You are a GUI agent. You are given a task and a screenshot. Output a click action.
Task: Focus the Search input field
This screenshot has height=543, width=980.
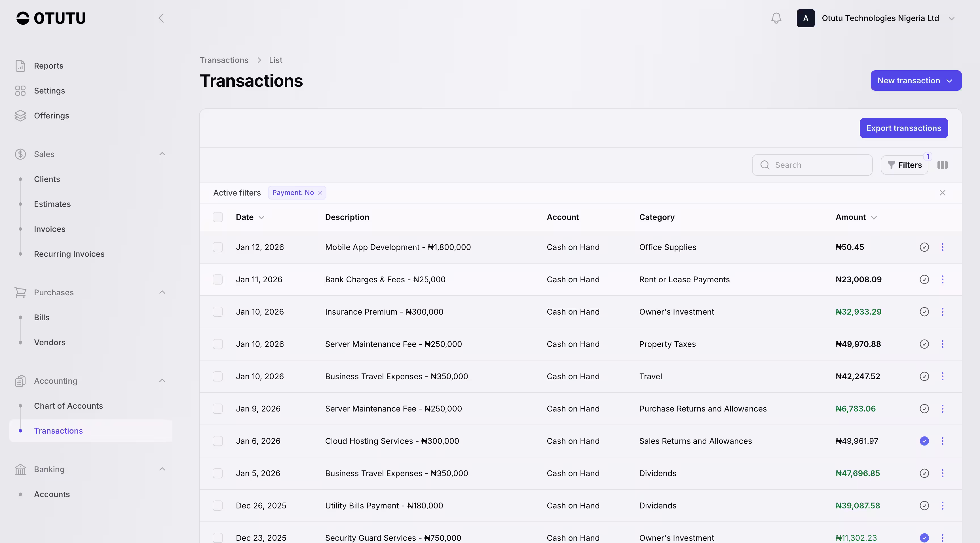coord(818,165)
